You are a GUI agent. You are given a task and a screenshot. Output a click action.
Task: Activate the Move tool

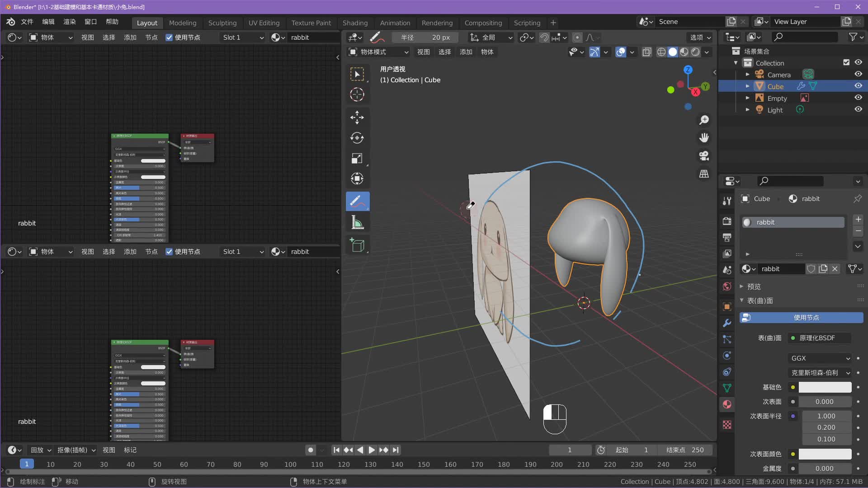point(357,117)
